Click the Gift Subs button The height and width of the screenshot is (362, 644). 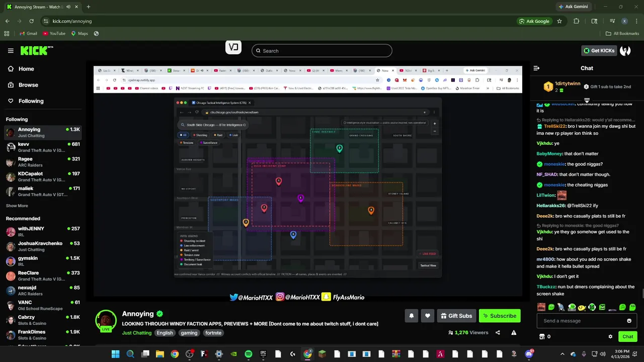pyautogui.click(x=456, y=316)
